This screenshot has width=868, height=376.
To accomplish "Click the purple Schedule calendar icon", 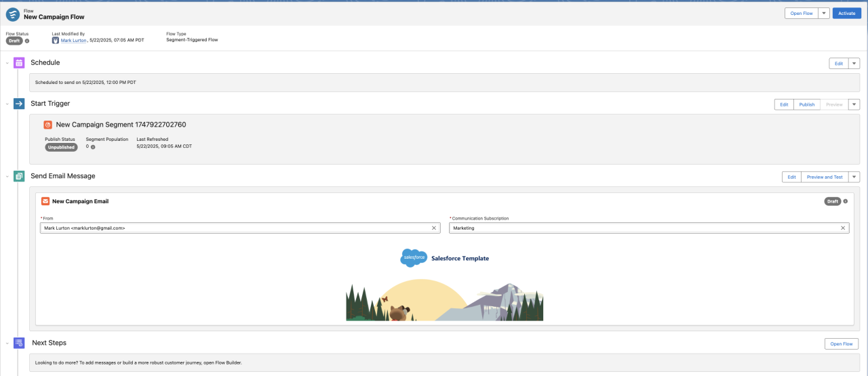I will [x=19, y=63].
